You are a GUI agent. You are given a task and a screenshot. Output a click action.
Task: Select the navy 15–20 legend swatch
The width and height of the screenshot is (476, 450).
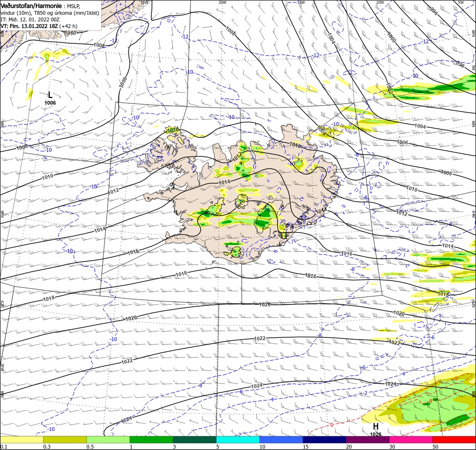pyautogui.click(x=325, y=440)
